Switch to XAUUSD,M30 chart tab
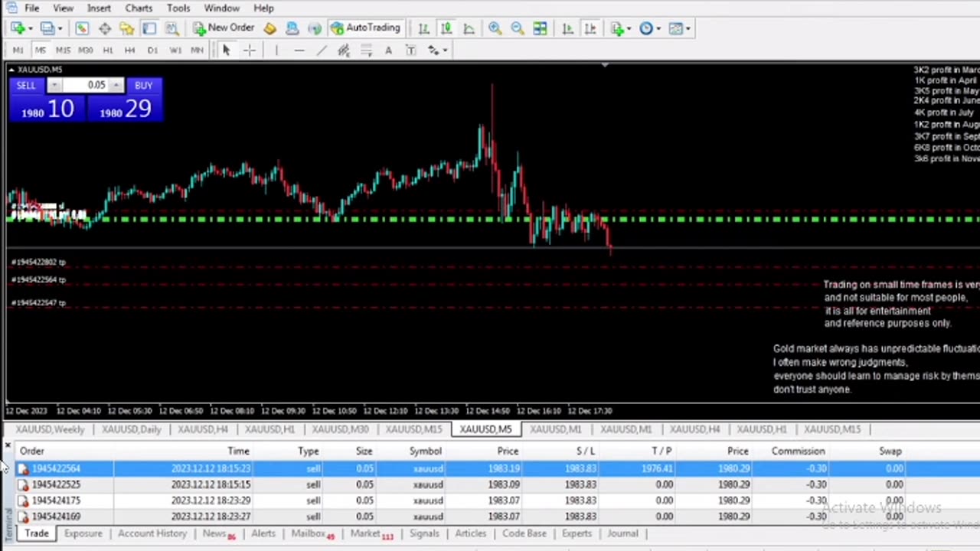The width and height of the screenshot is (980, 551). click(x=340, y=429)
